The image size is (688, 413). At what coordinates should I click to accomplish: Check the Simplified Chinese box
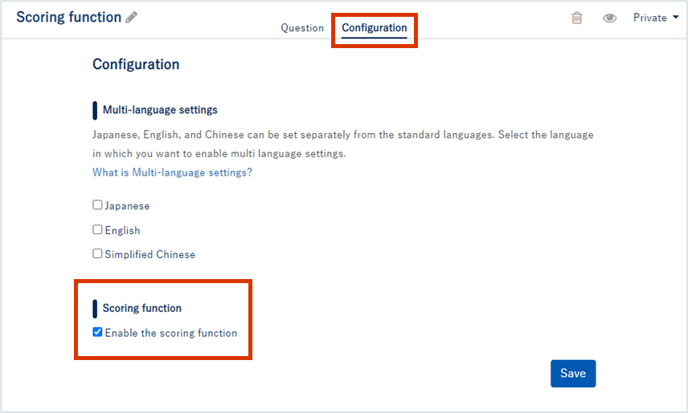[x=97, y=254]
